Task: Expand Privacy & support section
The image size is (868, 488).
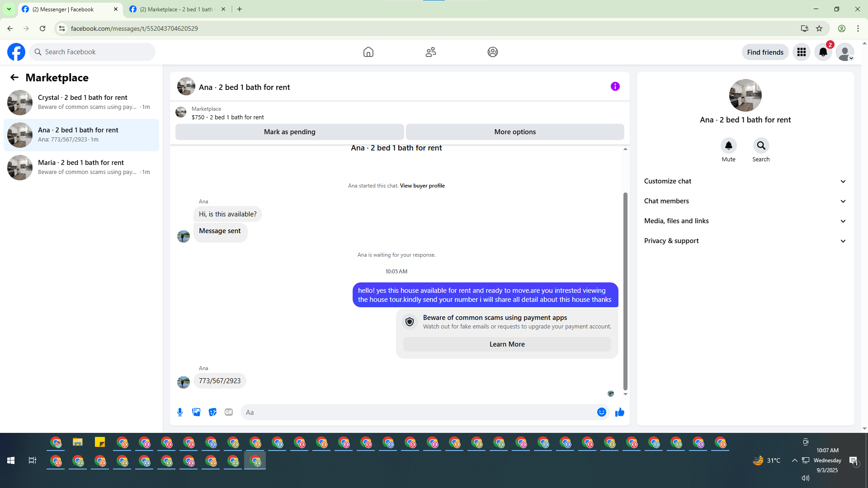Action: [x=745, y=241]
